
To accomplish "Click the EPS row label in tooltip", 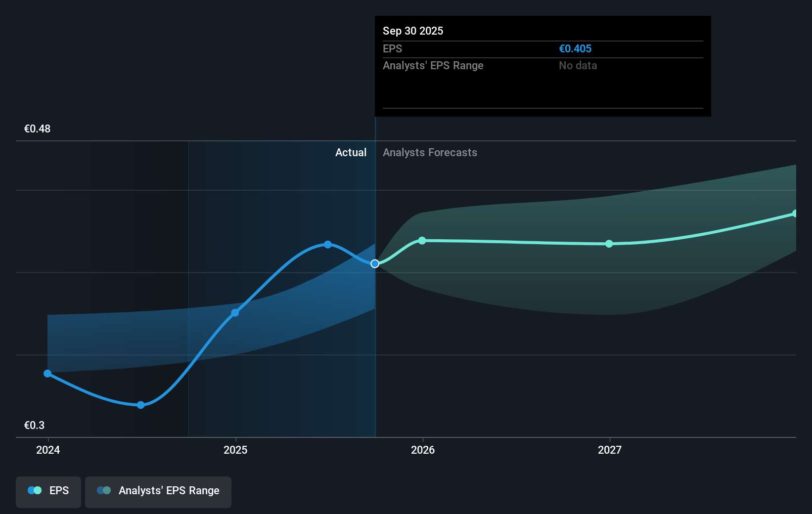I will pos(393,49).
